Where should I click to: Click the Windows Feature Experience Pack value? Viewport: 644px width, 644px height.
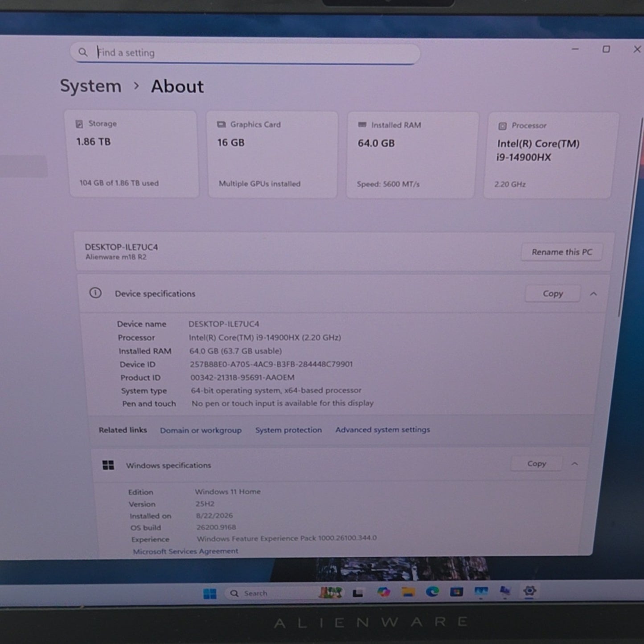[x=287, y=538]
